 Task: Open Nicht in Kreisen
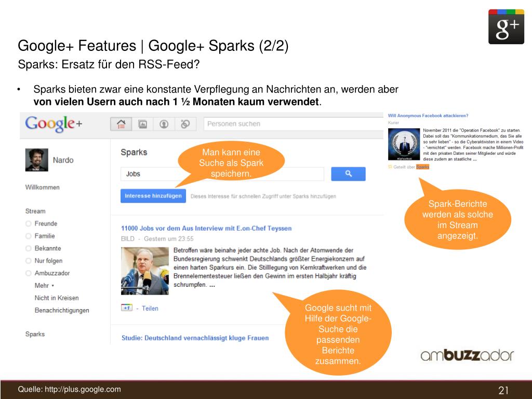57,298
